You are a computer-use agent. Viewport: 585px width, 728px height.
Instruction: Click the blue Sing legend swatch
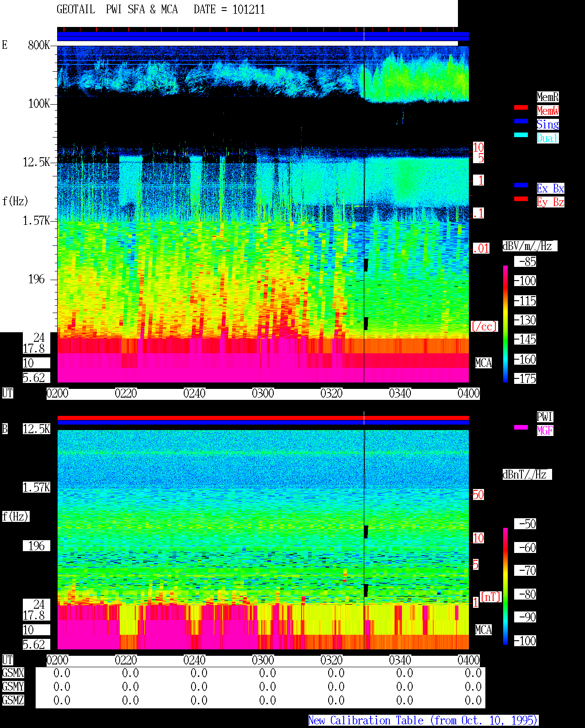click(521, 121)
